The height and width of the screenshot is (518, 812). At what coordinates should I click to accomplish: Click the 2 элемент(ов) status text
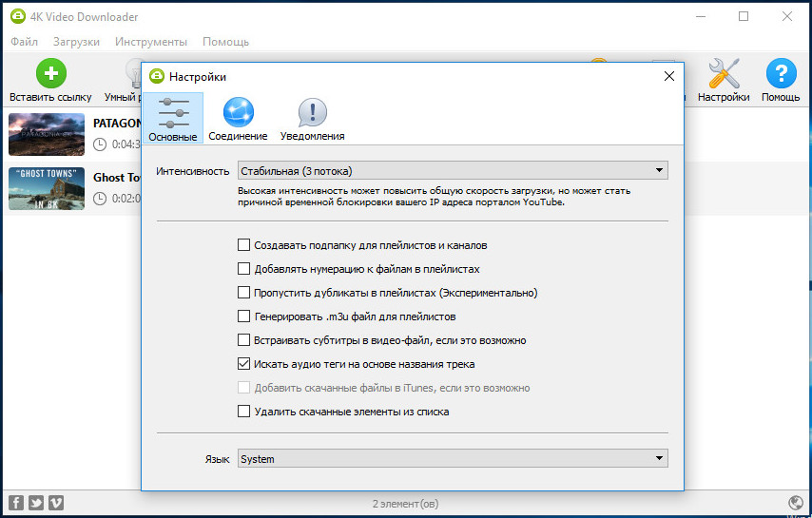point(405,504)
